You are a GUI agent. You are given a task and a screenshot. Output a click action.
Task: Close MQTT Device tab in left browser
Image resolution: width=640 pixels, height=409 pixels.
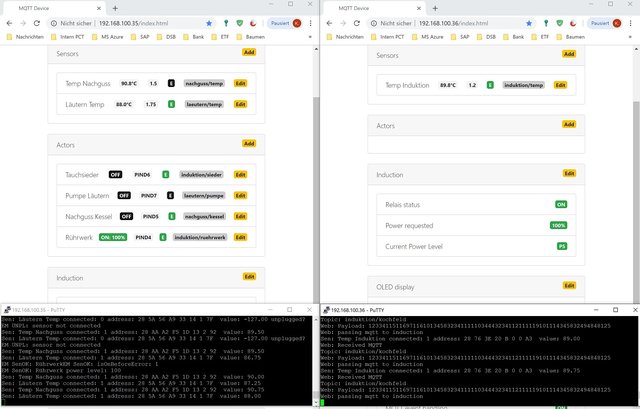pos(99,8)
